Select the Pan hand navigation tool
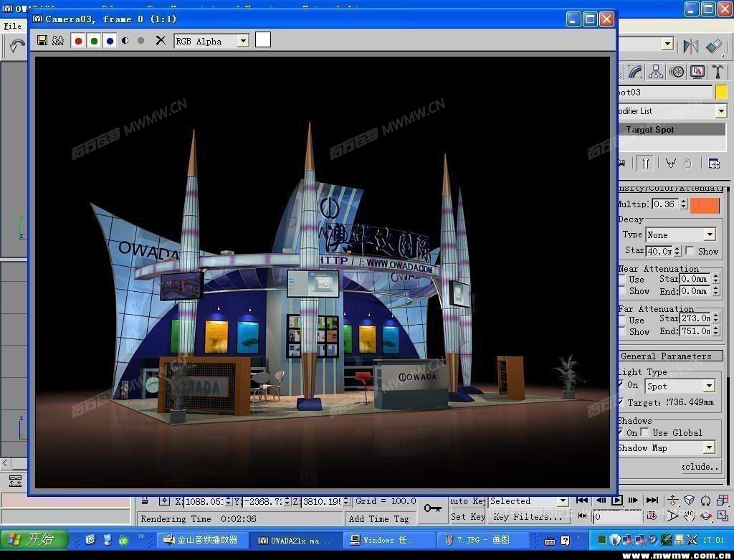The width and height of the screenshot is (734, 560). [x=689, y=516]
